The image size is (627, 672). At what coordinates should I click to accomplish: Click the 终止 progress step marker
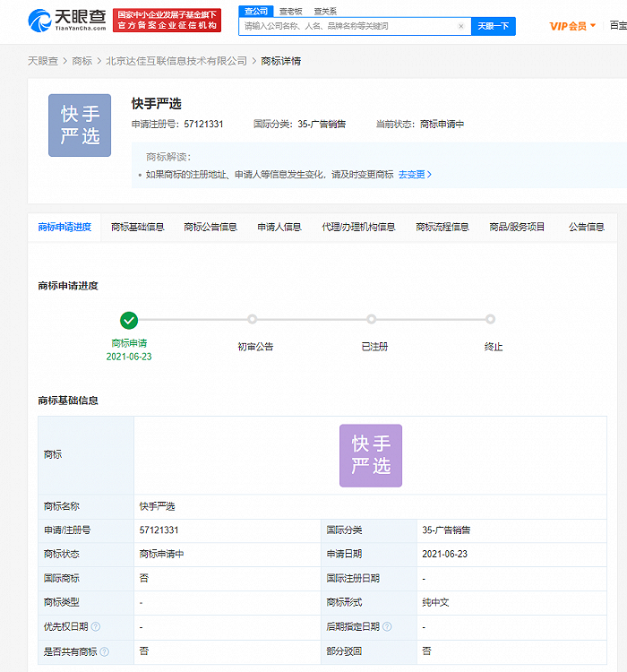coord(490,319)
